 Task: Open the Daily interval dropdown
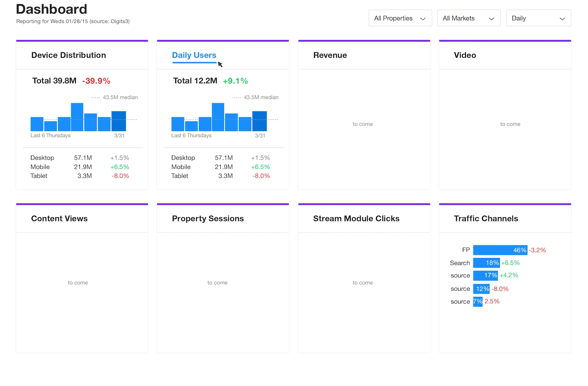(538, 18)
